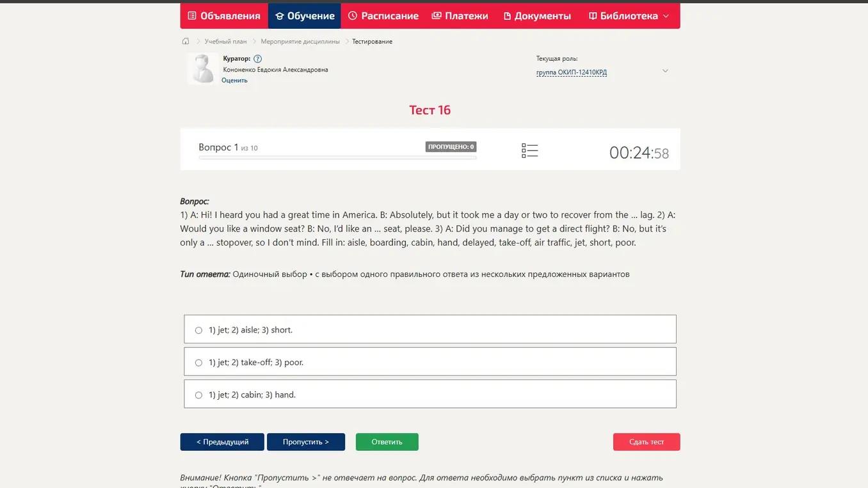Click the 'ПРОПУЩЕНО: 0' badge
Viewport: 868px width, 488px height.
(x=451, y=147)
